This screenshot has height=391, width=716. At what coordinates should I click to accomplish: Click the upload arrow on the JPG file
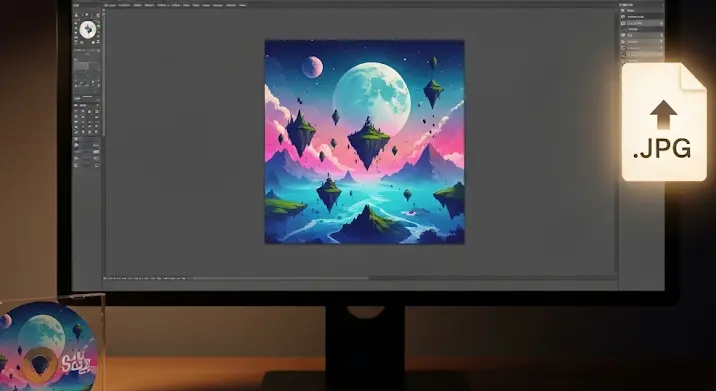tap(663, 115)
